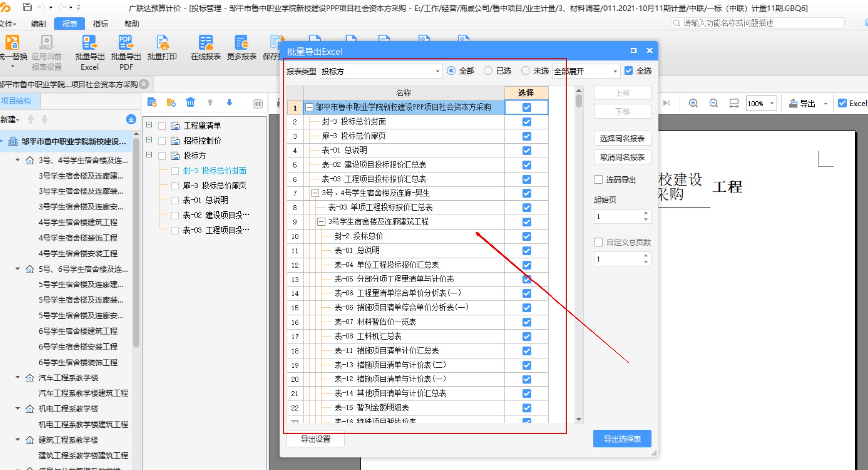This screenshot has height=470, width=868.
Task: Enable the 连码导出 checkbox
Action: [598, 180]
